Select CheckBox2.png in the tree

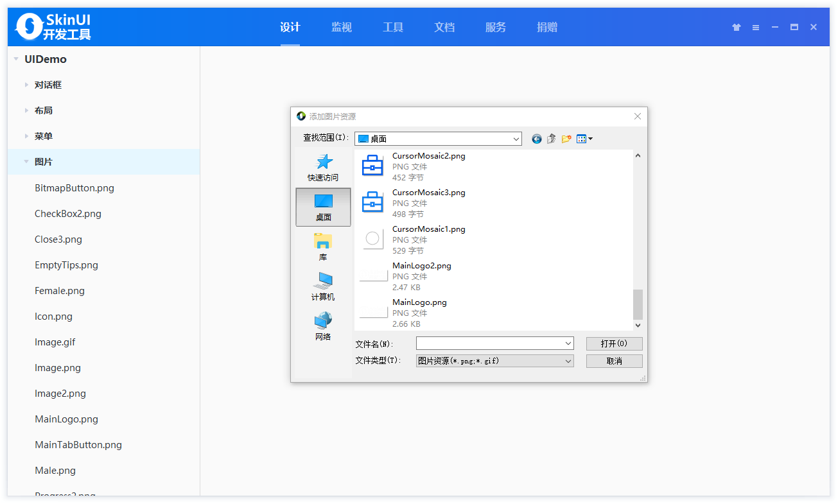pos(68,214)
